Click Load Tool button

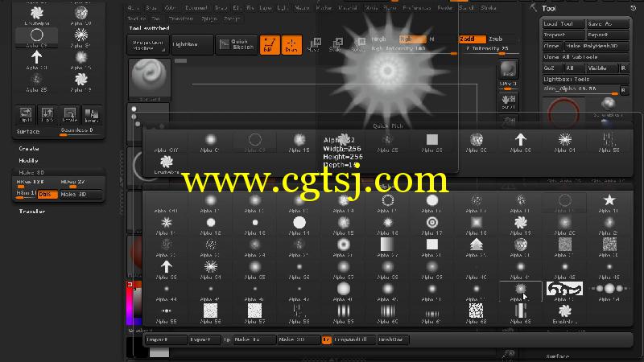click(x=563, y=24)
